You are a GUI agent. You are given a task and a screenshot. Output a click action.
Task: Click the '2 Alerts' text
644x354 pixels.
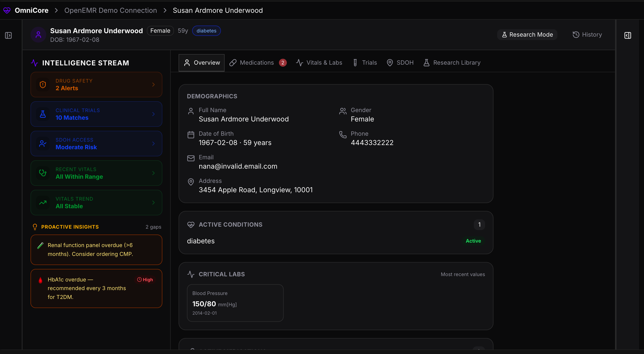coord(67,88)
